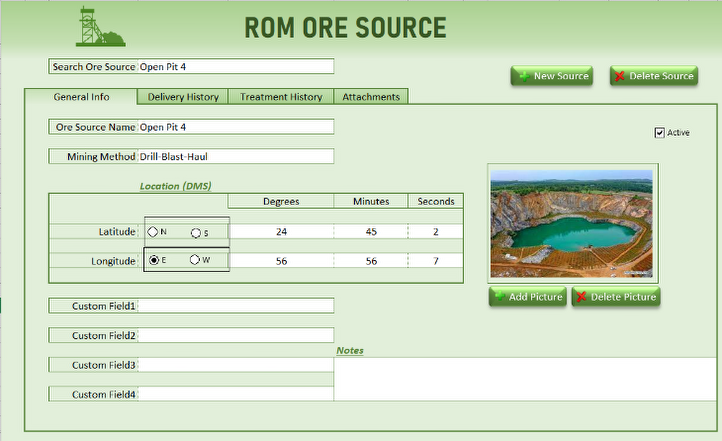Viewport: 722px width, 441px height.
Task: Click the Mining Method field
Action: click(236, 156)
